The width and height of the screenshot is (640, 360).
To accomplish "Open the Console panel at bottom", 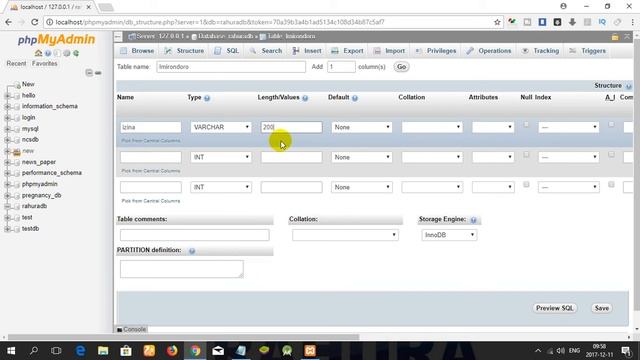I will (x=131, y=329).
